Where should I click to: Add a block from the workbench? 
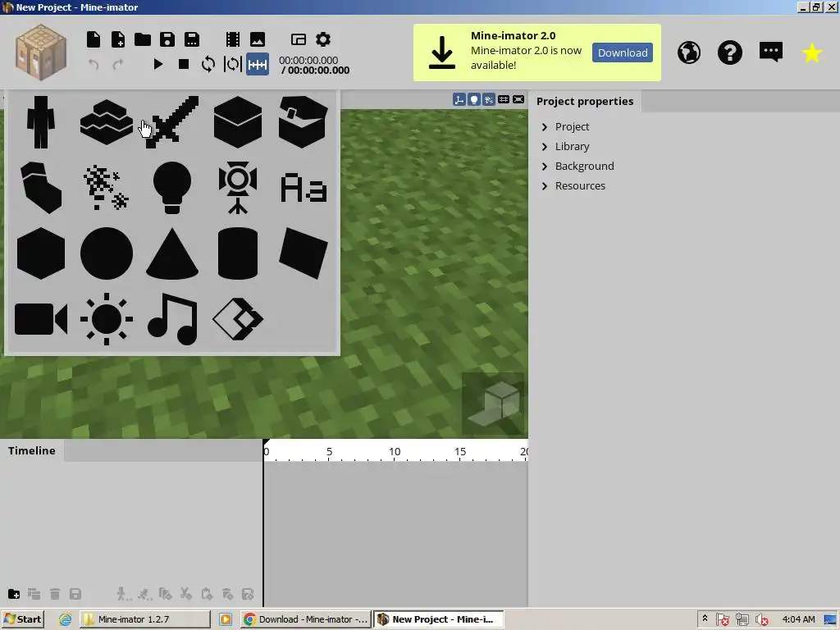(238, 122)
